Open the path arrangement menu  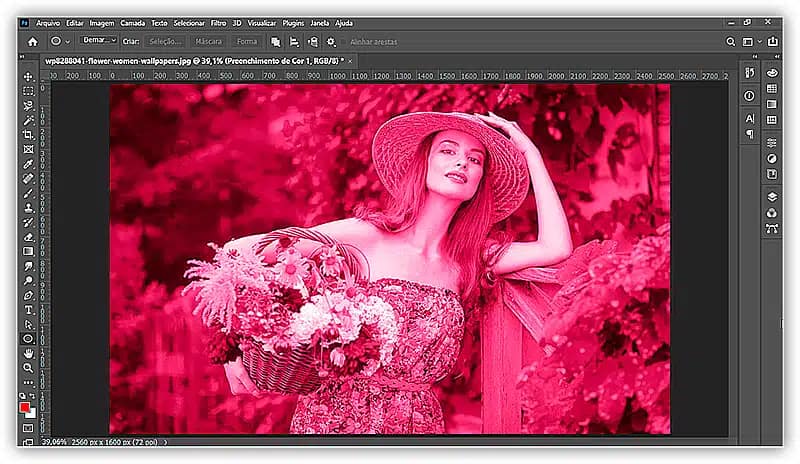[312, 42]
